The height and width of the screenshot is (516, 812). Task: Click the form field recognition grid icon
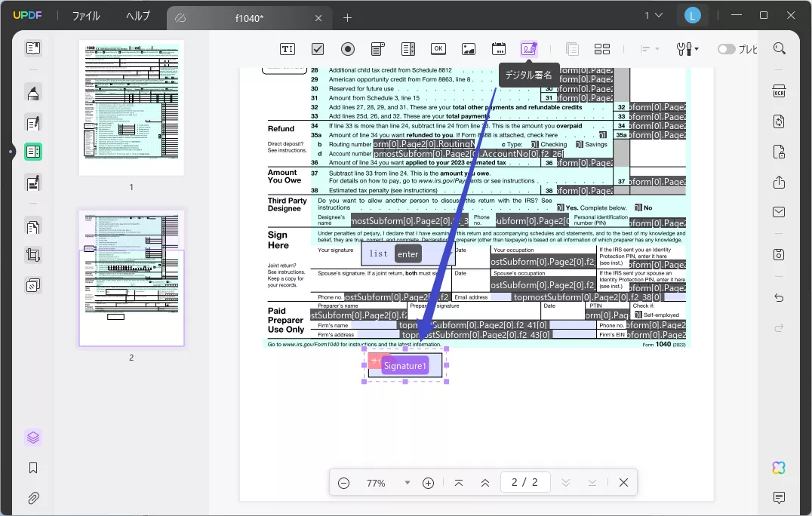click(x=601, y=49)
